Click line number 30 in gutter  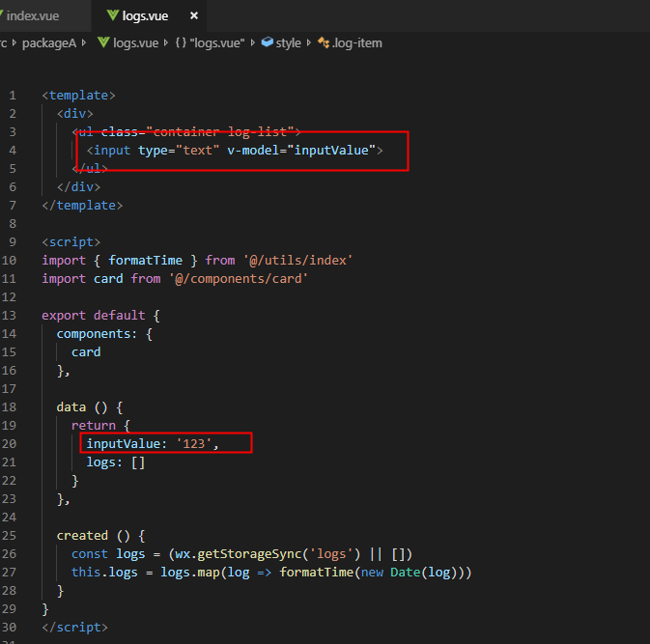point(9,627)
